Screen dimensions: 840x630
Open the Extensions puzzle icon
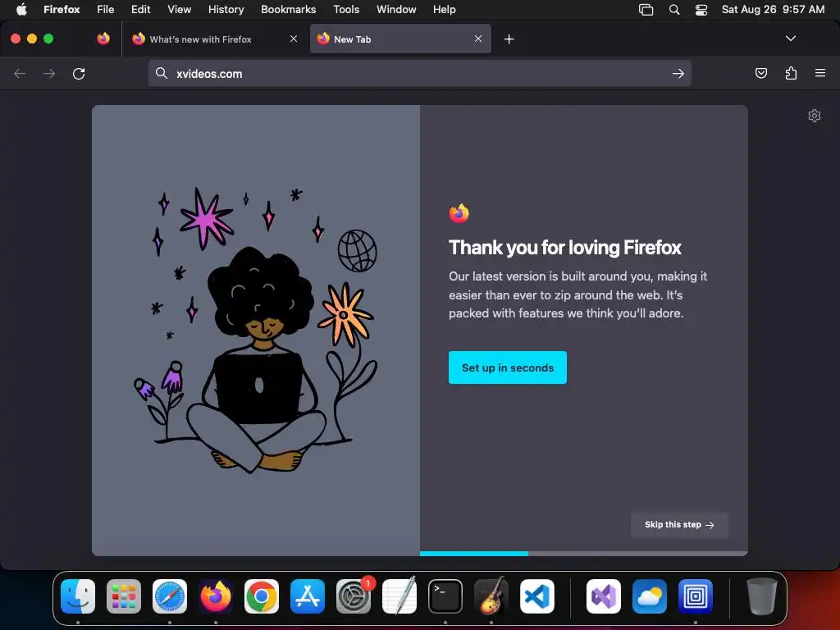click(791, 73)
